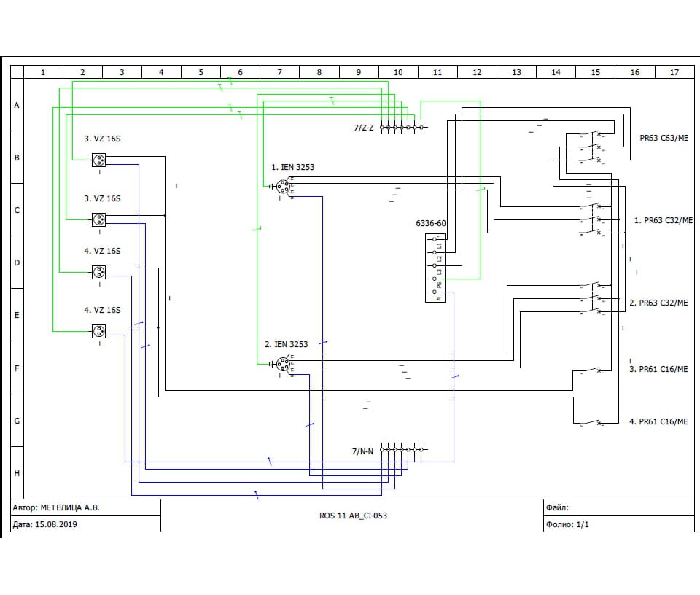Click the 7/Z-Z ground terminal strip
700x595 pixels.
point(401,127)
